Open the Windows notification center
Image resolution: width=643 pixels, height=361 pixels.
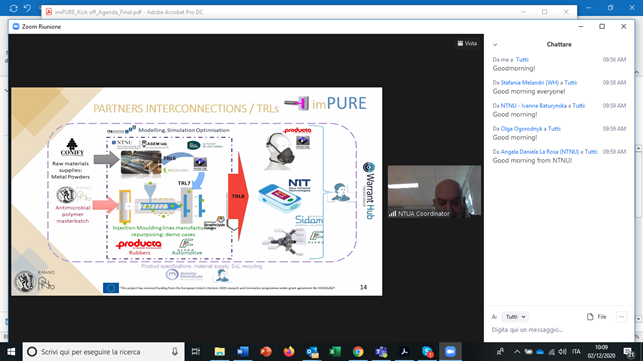coord(629,352)
